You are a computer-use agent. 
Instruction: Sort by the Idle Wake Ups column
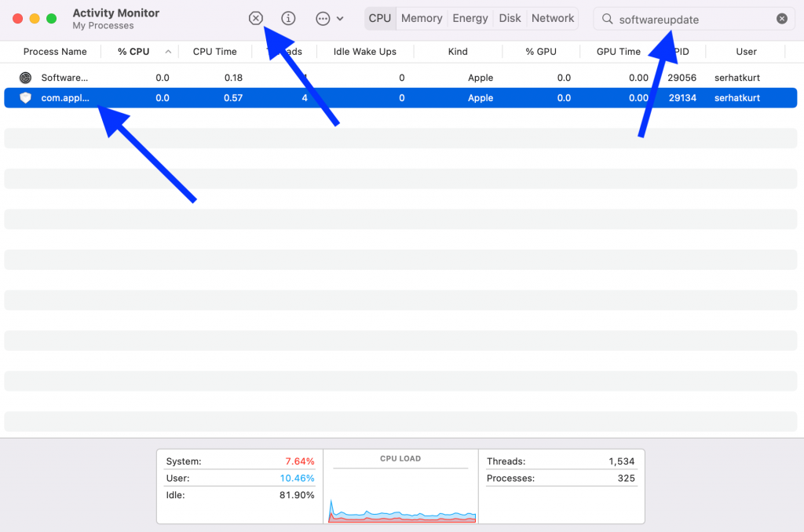click(364, 52)
